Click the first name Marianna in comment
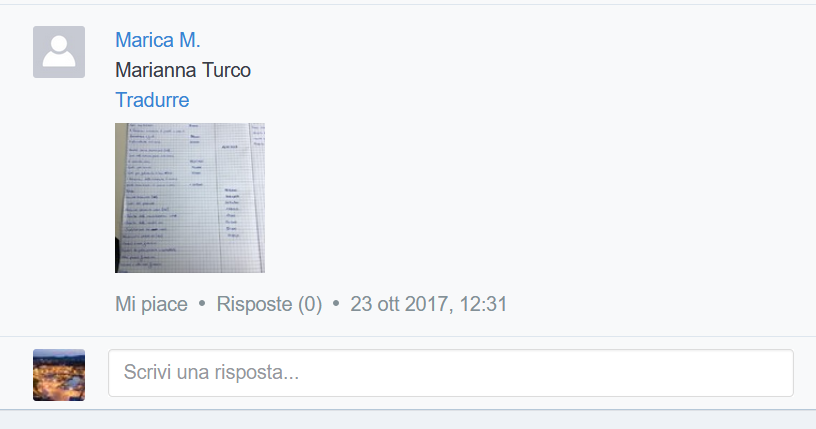 (x=156, y=70)
